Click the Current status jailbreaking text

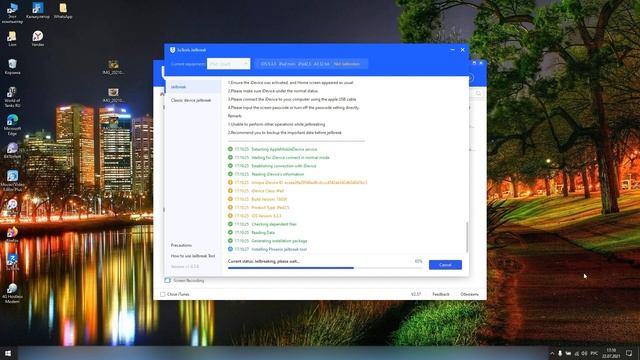point(264,261)
